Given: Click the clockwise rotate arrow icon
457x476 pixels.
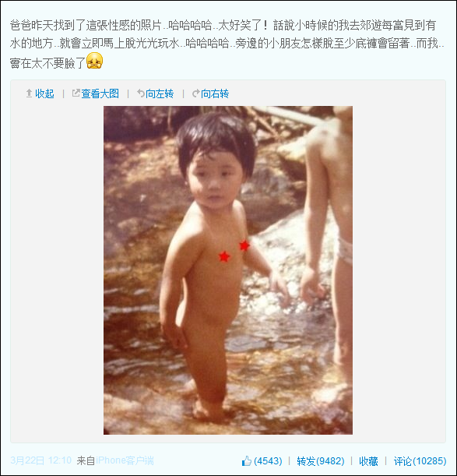Looking at the screenshot, I should (x=196, y=93).
